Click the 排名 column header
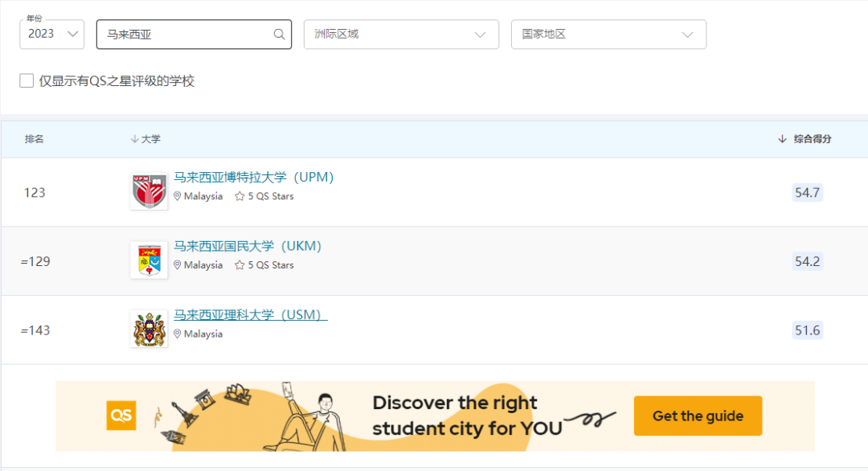Image resolution: width=868 pixels, height=471 pixels. click(x=35, y=139)
